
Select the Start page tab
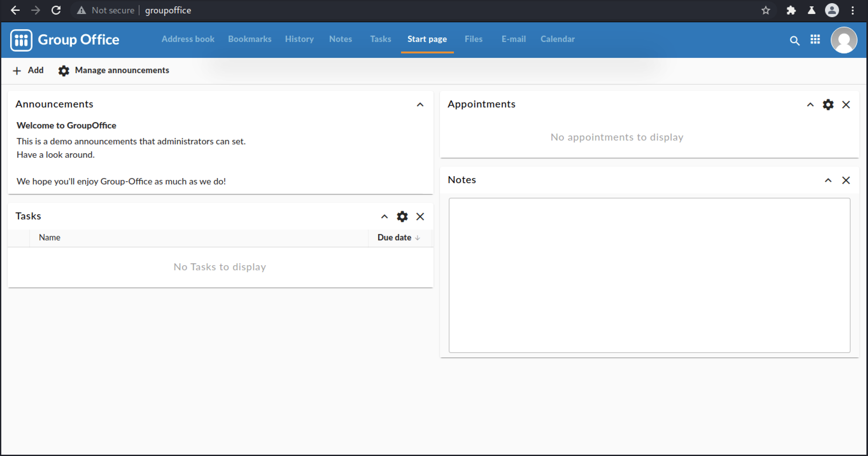(x=427, y=39)
